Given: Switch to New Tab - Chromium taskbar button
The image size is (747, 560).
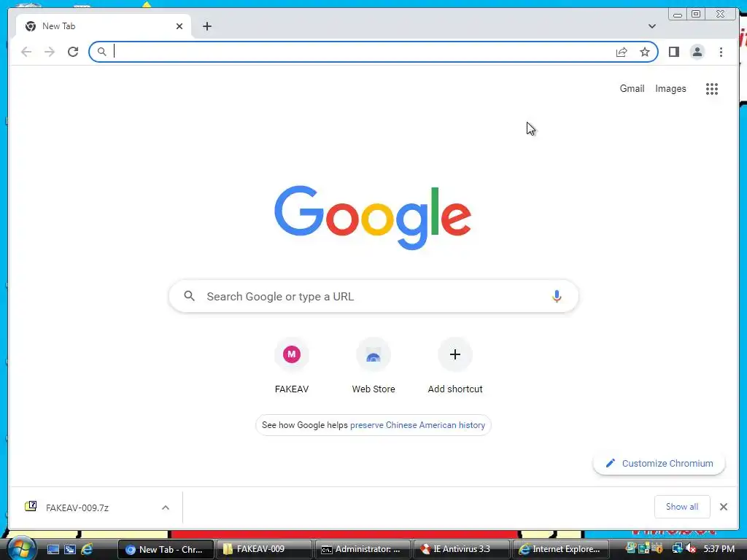Looking at the screenshot, I should [x=165, y=550].
